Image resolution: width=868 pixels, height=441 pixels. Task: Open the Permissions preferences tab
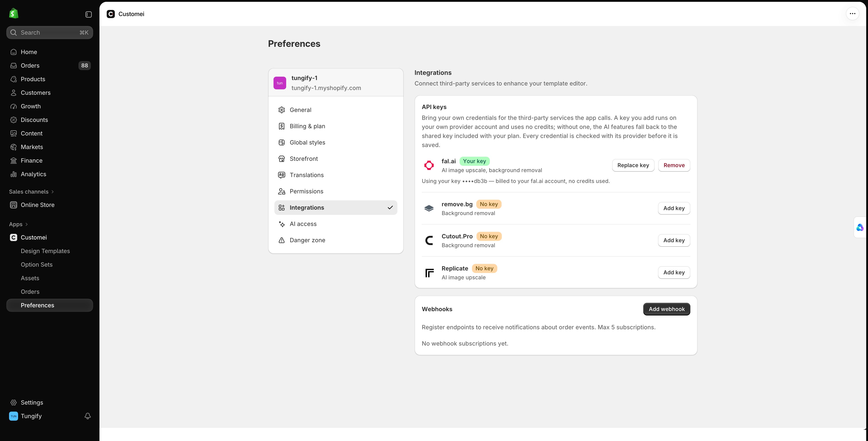tap(336, 191)
